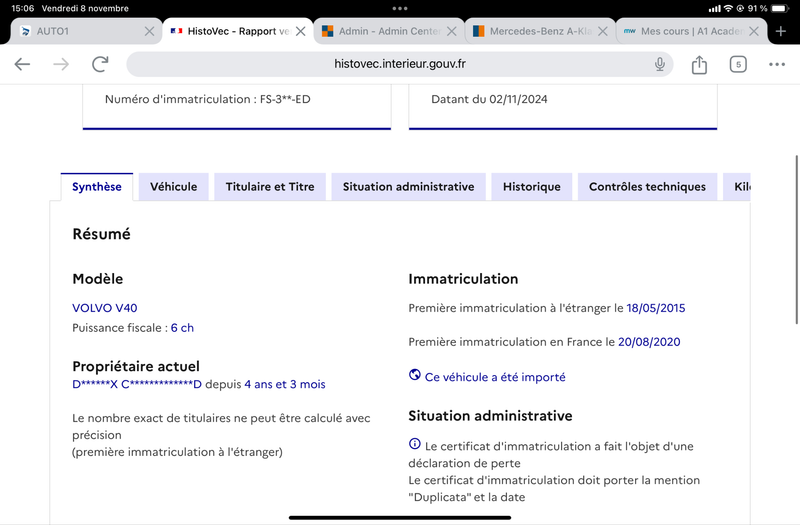Tap the Mes cours tab favicon
The height and width of the screenshot is (525, 800).
[x=630, y=31]
